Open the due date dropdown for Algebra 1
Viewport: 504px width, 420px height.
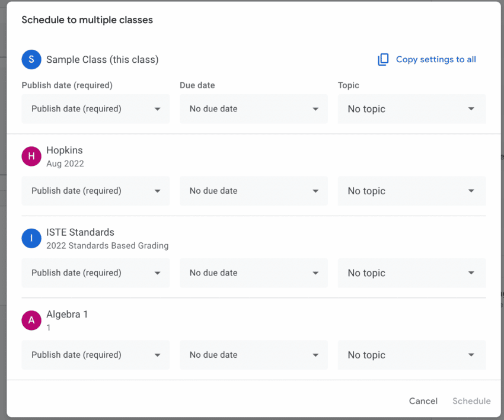pos(254,355)
